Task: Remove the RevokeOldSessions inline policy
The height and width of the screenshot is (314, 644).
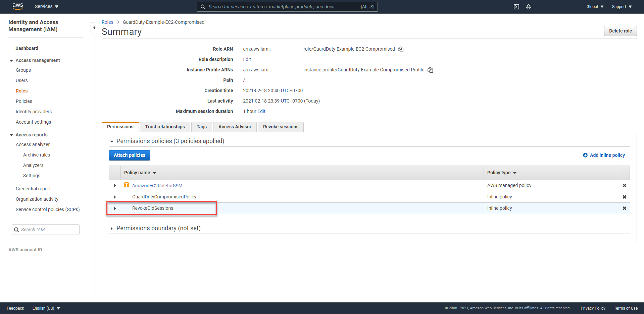Action: pyautogui.click(x=625, y=208)
